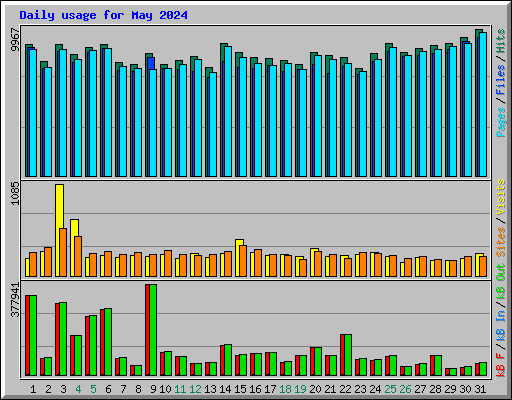Select day label 23 on the axis
Viewport: 512px width, 400px height.
(x=360, y=389)
